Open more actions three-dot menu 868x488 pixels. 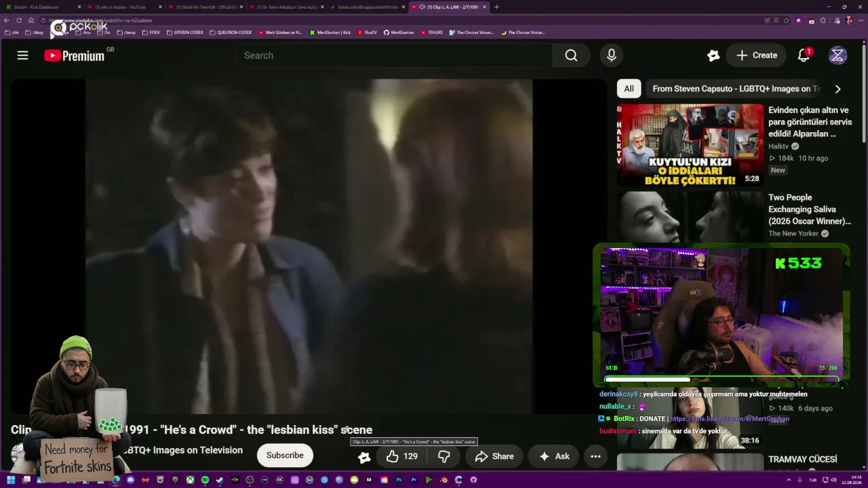[595, 457]
